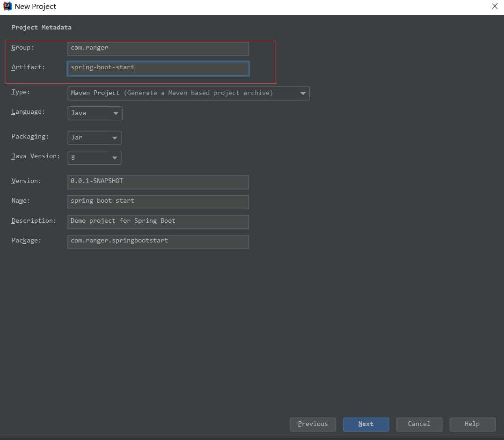Screen dimensions: 504x440
Task: Click the Java Version label
Action: click(x=36, y=156)
